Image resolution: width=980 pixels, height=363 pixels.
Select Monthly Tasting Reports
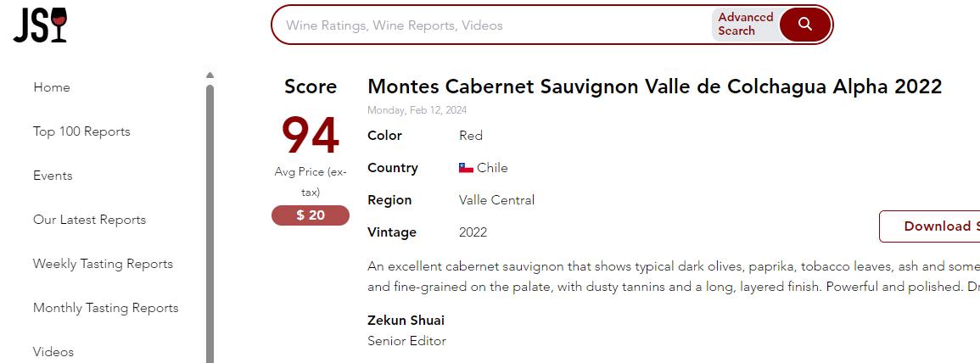click(x=105, y=308)
